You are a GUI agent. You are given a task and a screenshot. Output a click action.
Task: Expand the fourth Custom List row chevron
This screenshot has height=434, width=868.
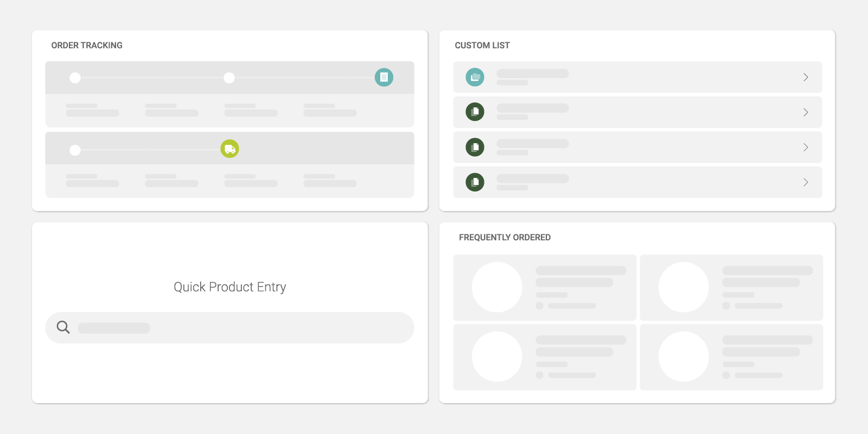(x=806, y=182)
